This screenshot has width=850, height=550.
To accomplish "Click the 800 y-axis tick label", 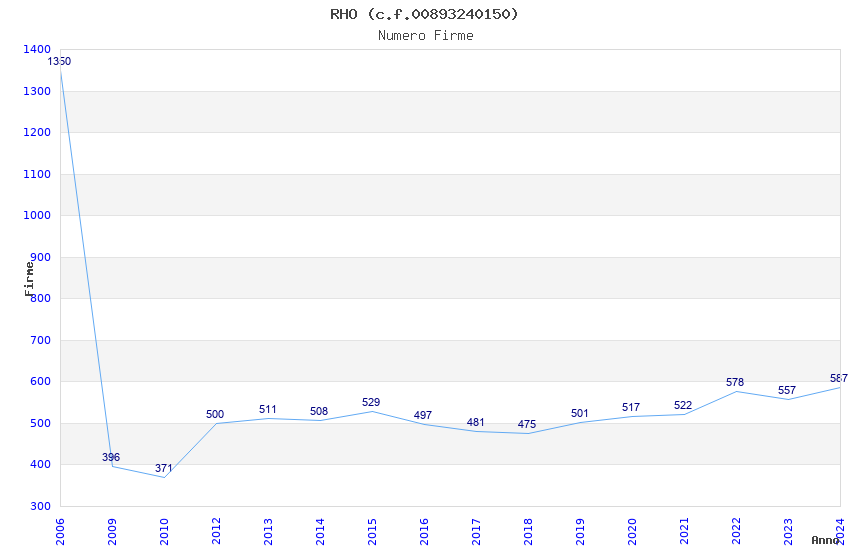I will pyautogui.click(x=40, y=298).
